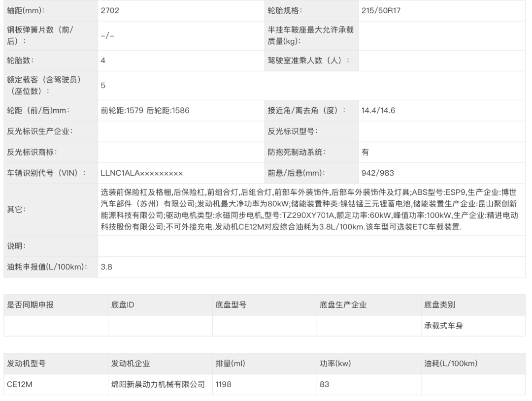Select the 油耗(L/100km) column header

451,364
